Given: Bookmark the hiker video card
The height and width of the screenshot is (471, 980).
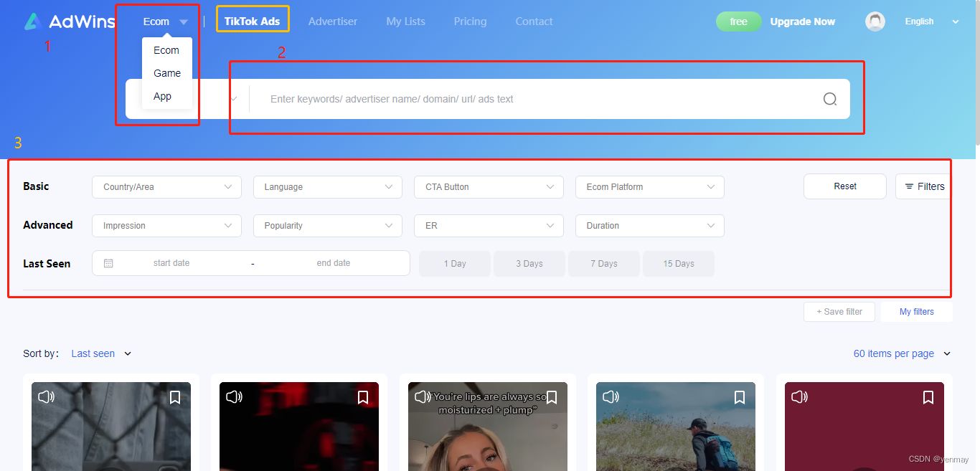Looking at the screenshot, I should [740, 397].
